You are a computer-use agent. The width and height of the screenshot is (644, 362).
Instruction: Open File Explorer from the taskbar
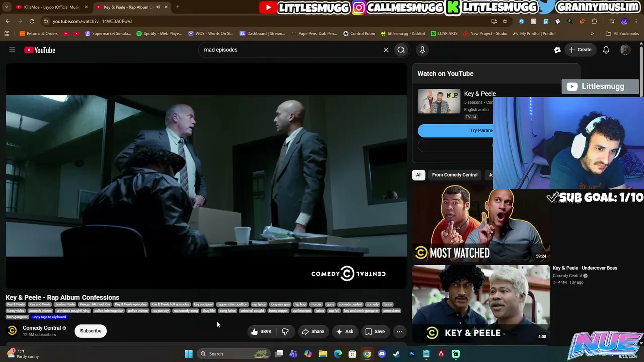click(323, 354)
